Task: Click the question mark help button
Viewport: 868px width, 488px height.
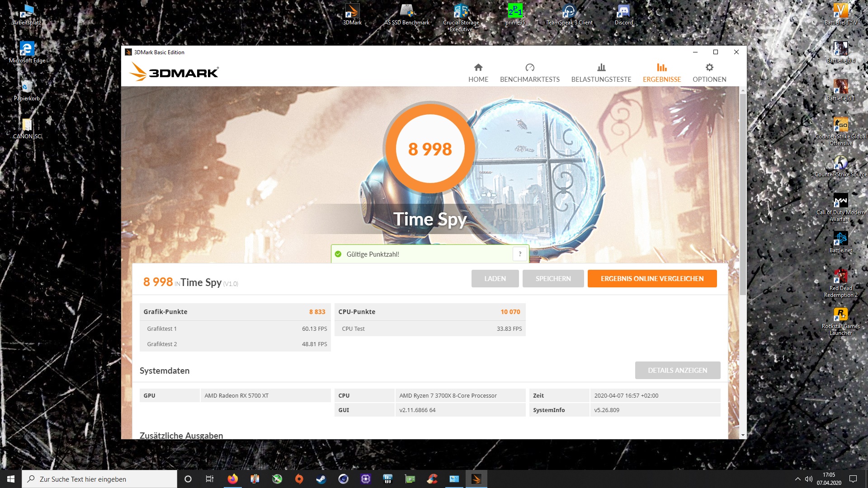Action: pyautogui.click(x=520, y=254)
